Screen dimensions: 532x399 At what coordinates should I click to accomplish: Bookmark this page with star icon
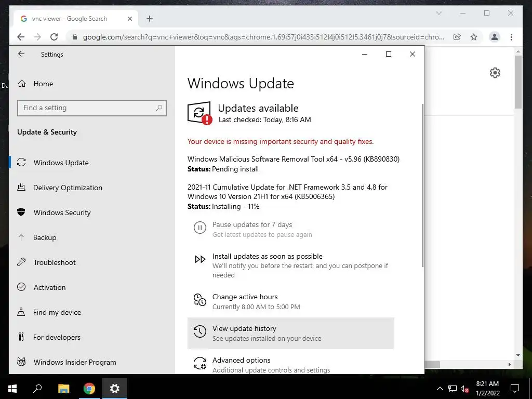tap(474, 37)
